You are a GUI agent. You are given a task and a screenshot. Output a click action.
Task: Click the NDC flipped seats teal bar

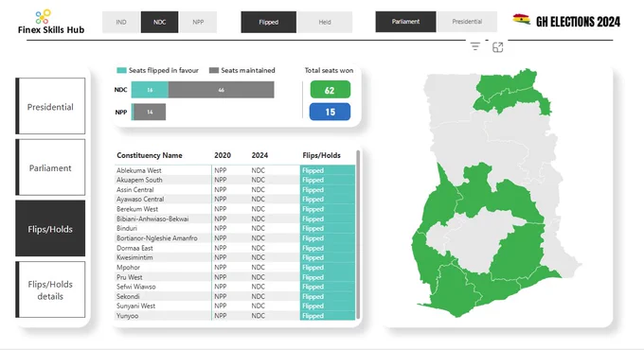(150, 90)
